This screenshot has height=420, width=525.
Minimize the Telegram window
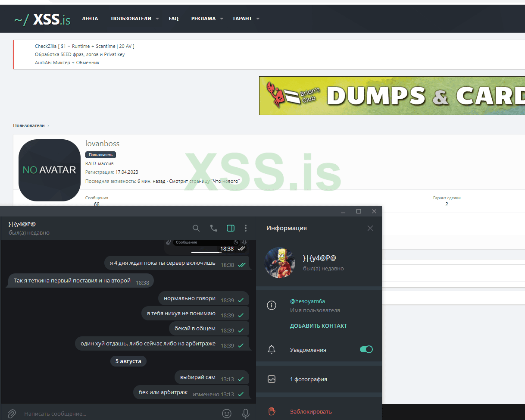(343, 211)
